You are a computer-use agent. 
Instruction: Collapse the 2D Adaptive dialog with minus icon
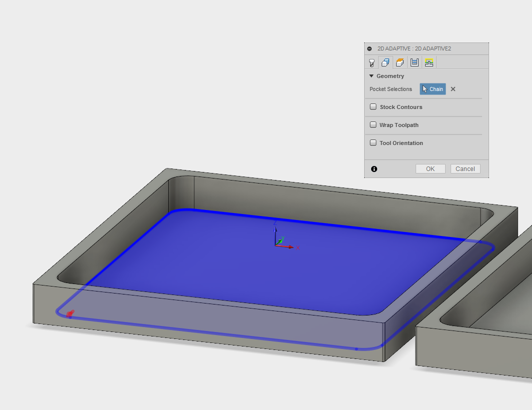click(x=370, y=48)
